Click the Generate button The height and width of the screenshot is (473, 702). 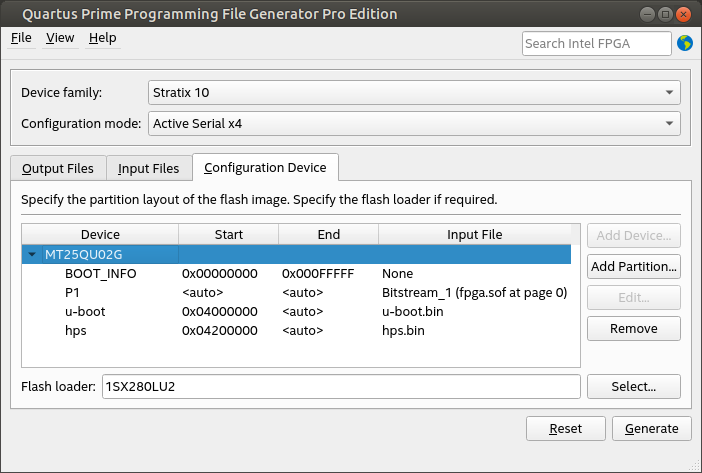point(651,429)
